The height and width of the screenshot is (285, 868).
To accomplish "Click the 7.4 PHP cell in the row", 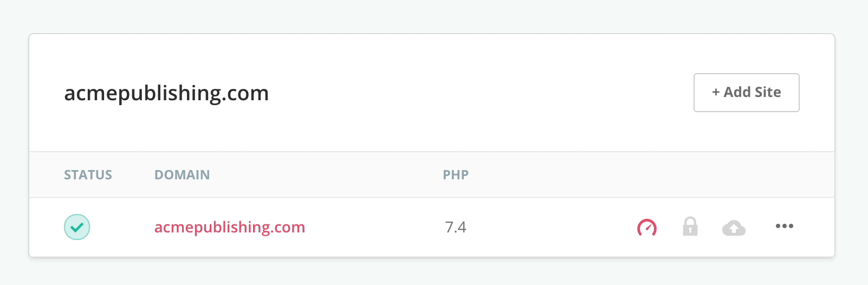I will [x=456, y=227].
